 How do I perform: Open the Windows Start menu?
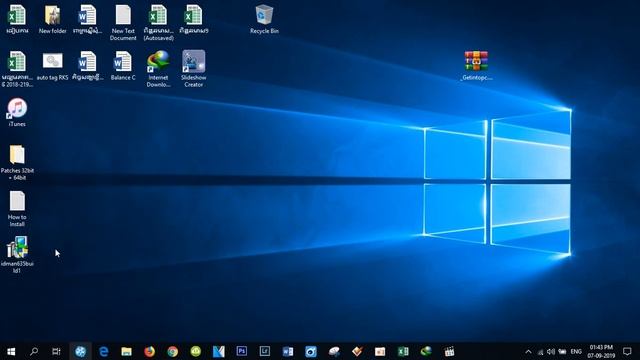coord(11,351)
